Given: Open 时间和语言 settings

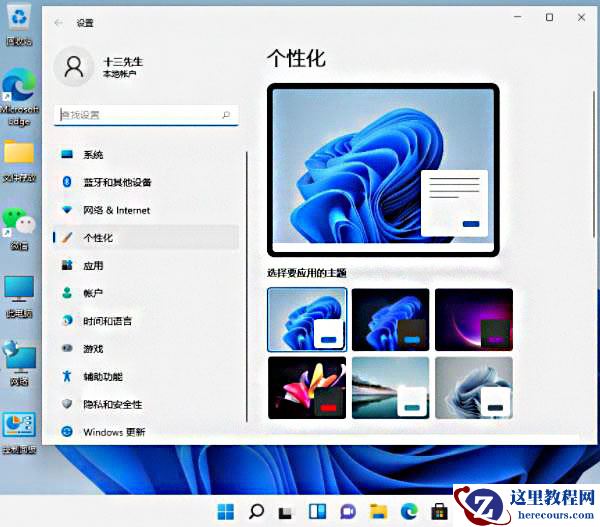Looking at the screenshot, I should pyautogui.click(x=146, y=321).
